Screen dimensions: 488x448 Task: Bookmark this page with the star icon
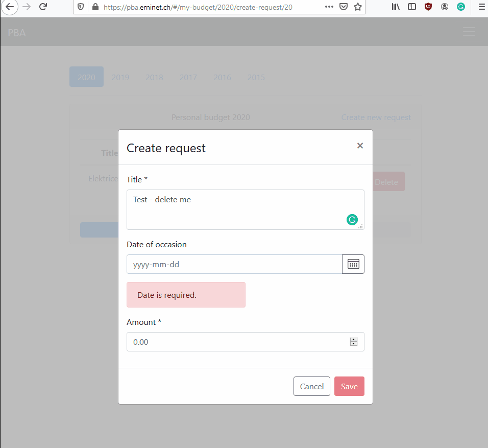pos(358,7)
